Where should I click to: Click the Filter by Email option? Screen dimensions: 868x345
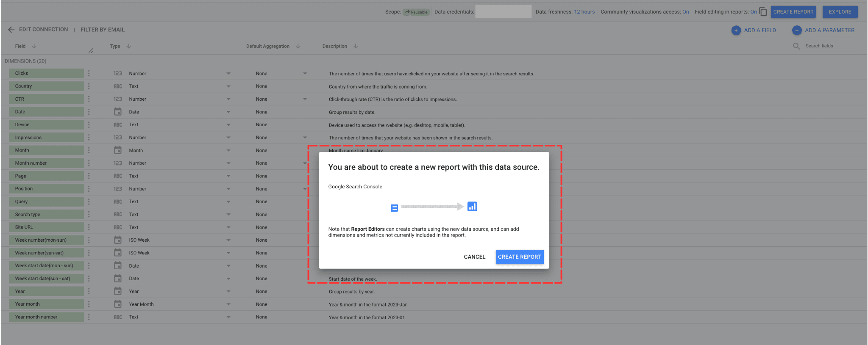pyautogui.click(x=103, y=30)
